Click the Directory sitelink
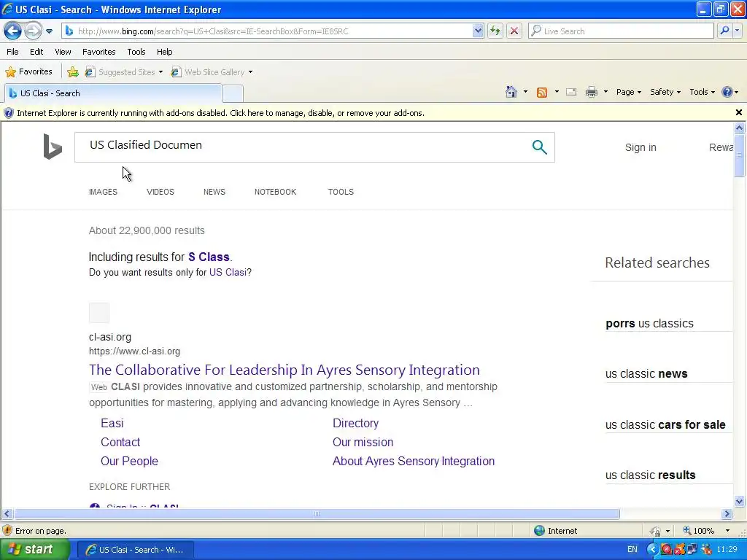The height and width of the screenshot is (560, 747). click(355, 424)
